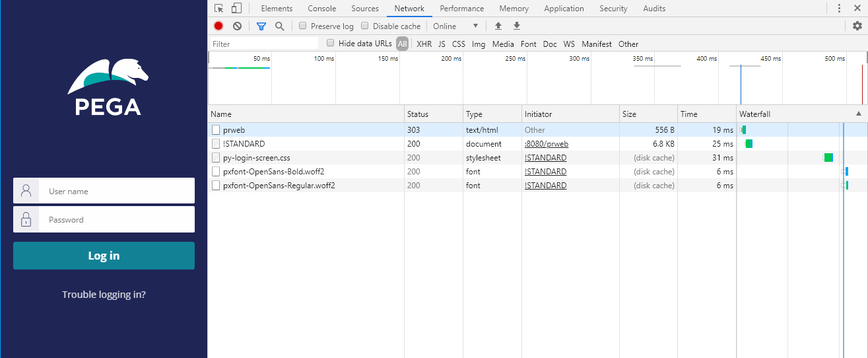Export HAR file download arrow
Viewport: 868px width, 358px height.
point(517,26)
